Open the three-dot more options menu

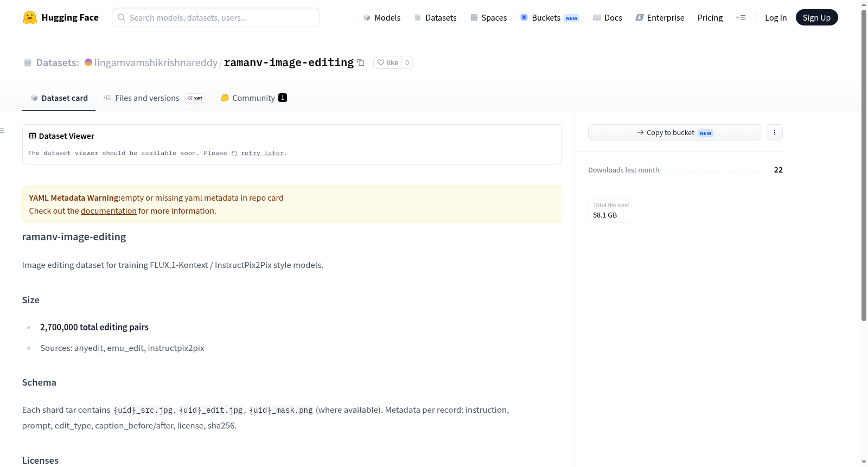coord(775,132)
